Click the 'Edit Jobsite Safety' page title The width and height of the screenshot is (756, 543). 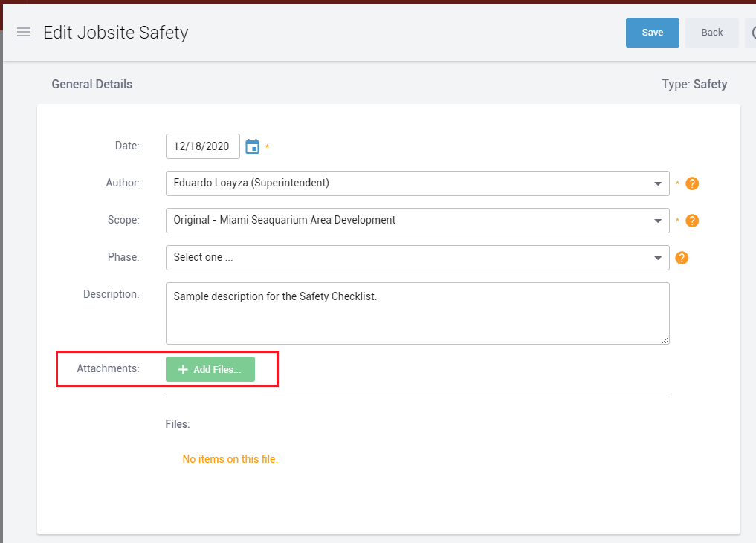[116, 33]
